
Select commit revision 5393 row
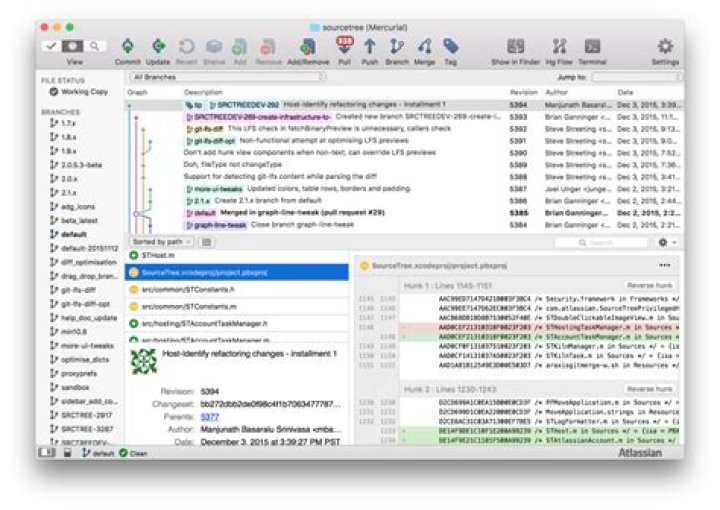(x=404, y=117)
